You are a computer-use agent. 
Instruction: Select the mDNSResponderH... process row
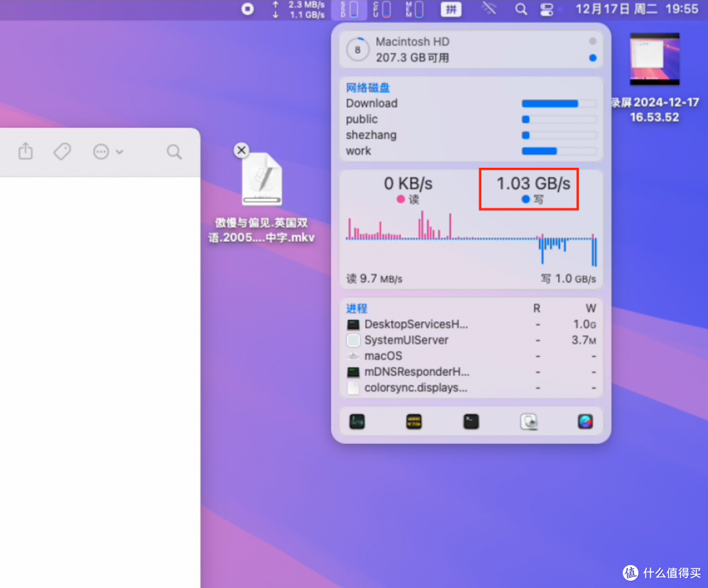[x=471, y=372]
